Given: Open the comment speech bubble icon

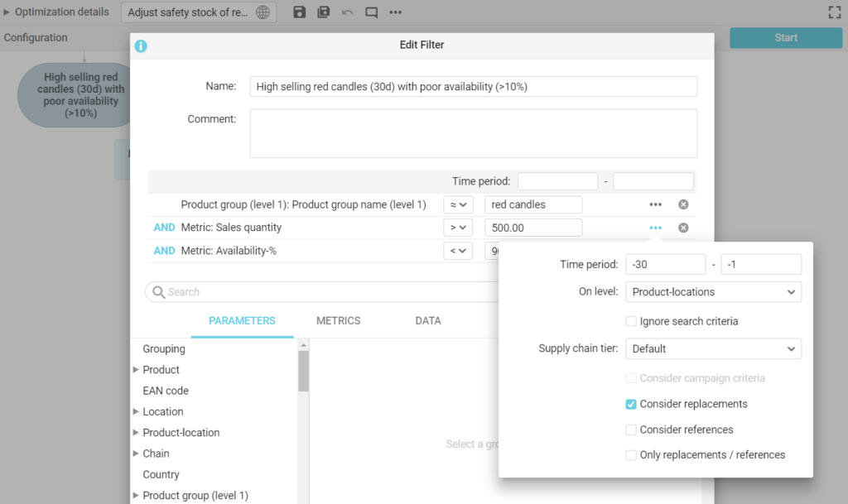Looking at the screenshot, I should [371, 12].
